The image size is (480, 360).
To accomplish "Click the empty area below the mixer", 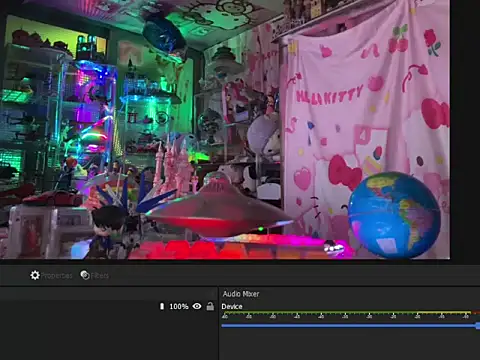I will (350, 346).
